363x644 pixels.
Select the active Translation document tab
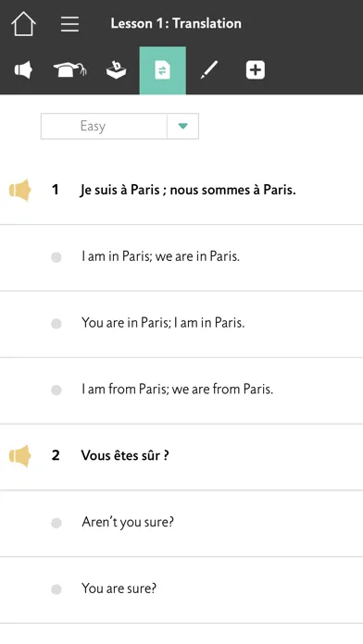point(163,70)
